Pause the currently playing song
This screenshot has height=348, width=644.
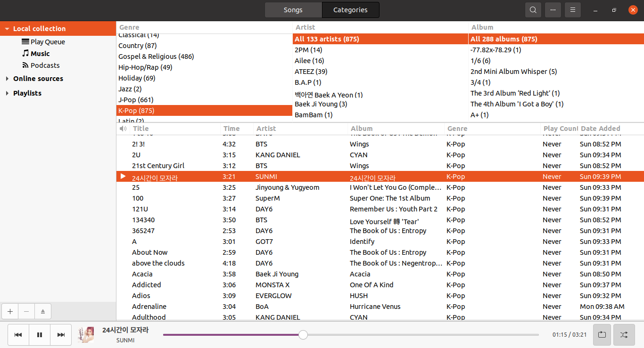40,335
